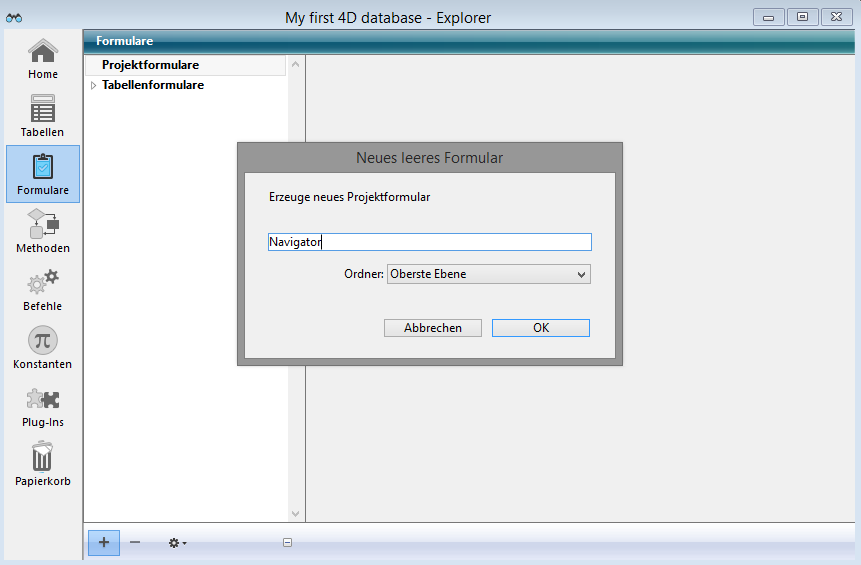
Task: Click the list scrollbar down arrow
Action: [295, 514]
